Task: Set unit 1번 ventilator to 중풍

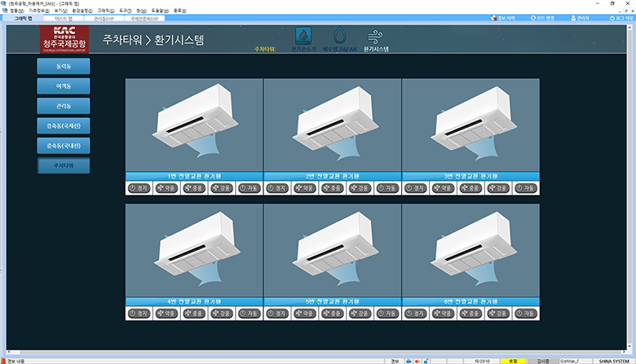Action: tap(194, 188)
